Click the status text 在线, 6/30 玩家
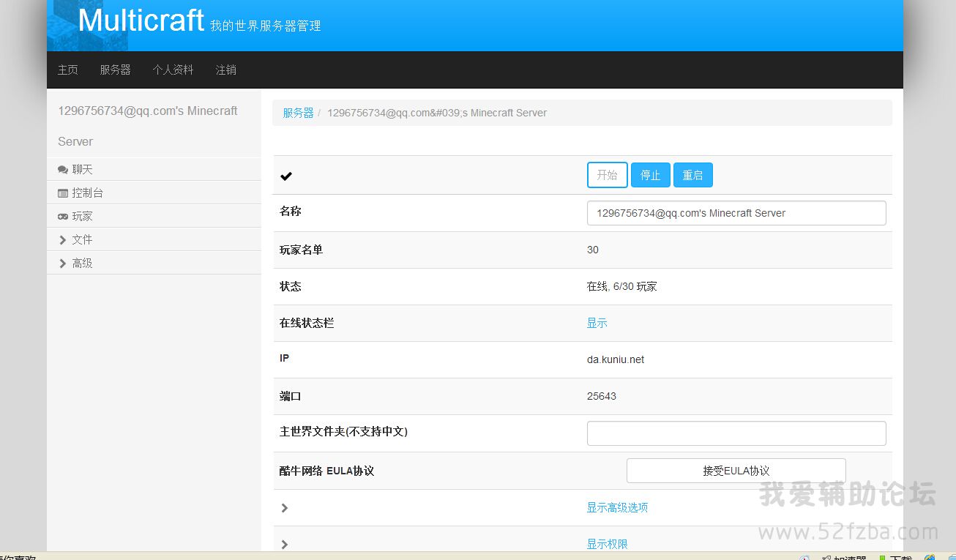 click(622, 286)
